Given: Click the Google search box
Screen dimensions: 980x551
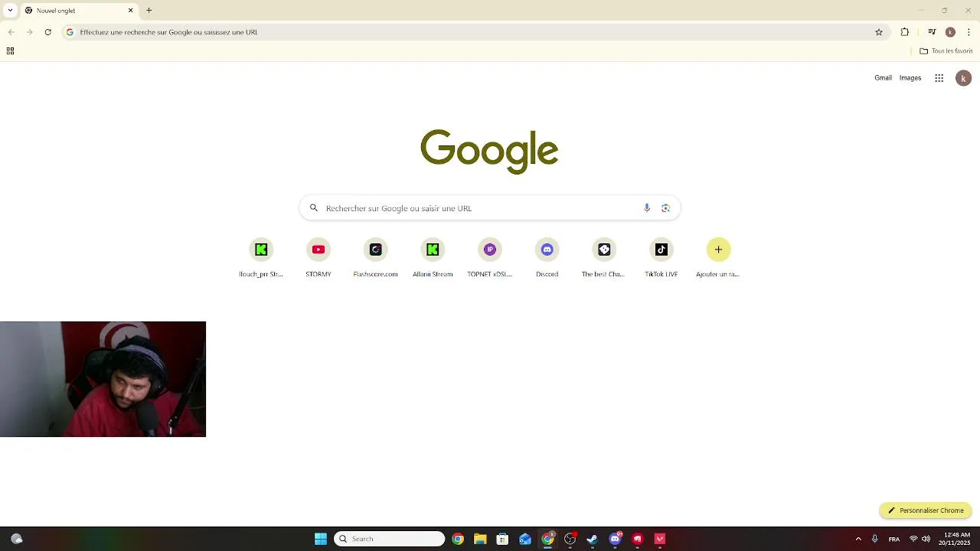Looking at the screenshot, I should click(x=490, y=208).
